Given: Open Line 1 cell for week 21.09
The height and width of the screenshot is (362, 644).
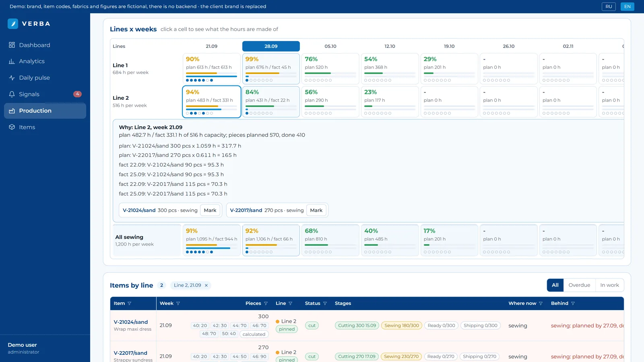Looking at the screenshot, I should point(212,69).
